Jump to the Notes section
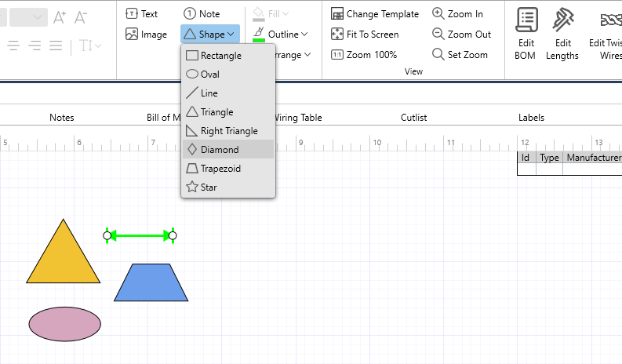This screenshot has height=364, width=622. [61, 118]
